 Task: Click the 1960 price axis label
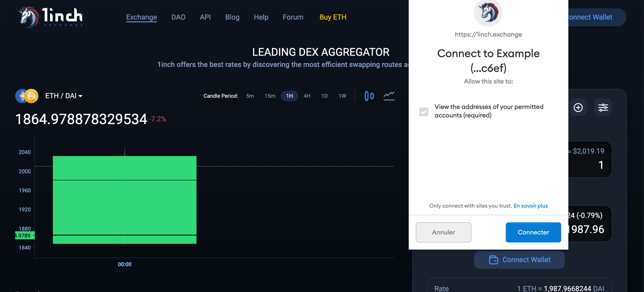coord(25,190)
